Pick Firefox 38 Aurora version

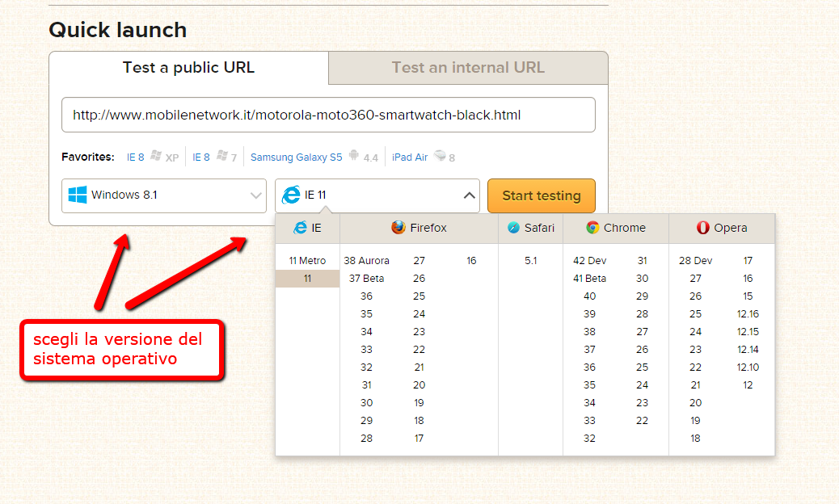point(366,261)
